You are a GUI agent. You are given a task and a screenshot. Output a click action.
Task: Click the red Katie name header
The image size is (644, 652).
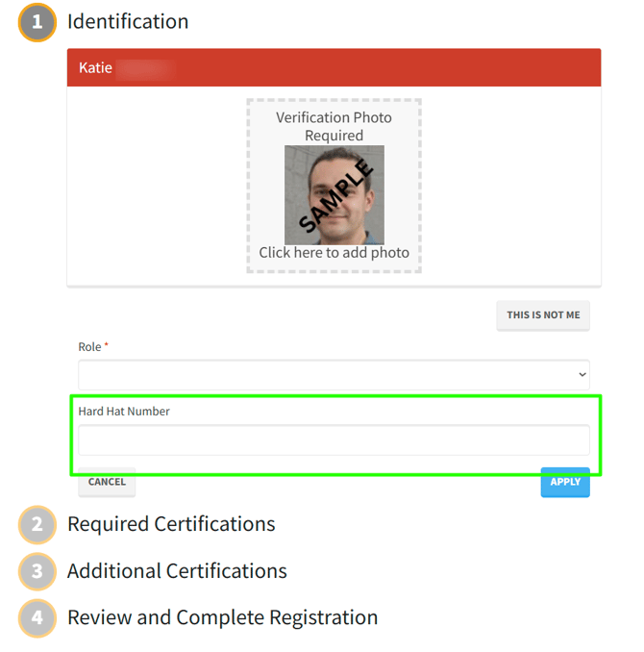(x=334, y=68)
